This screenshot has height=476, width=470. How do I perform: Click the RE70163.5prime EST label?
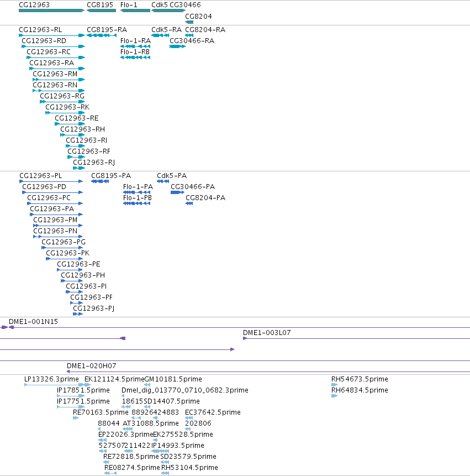tap(101, 412)
